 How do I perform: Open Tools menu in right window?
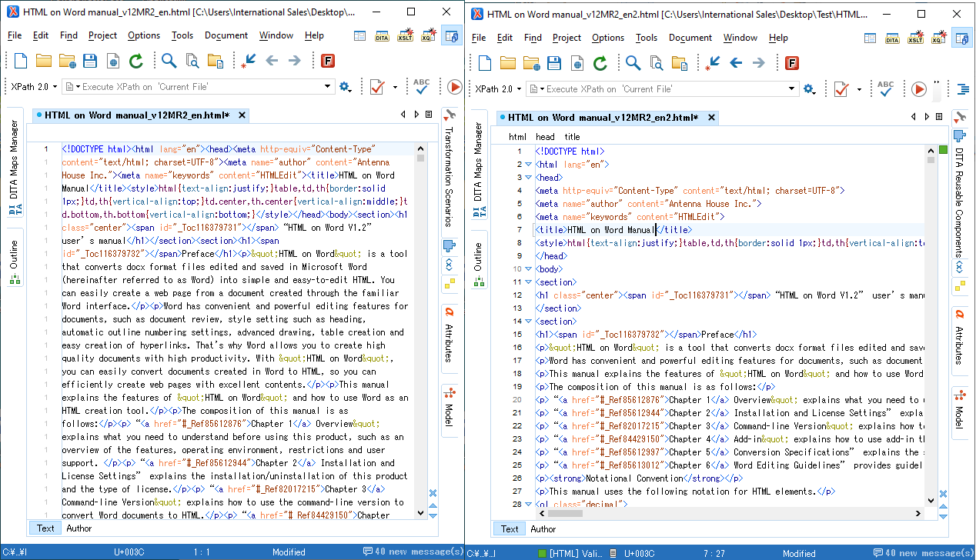tap(647, 38)
